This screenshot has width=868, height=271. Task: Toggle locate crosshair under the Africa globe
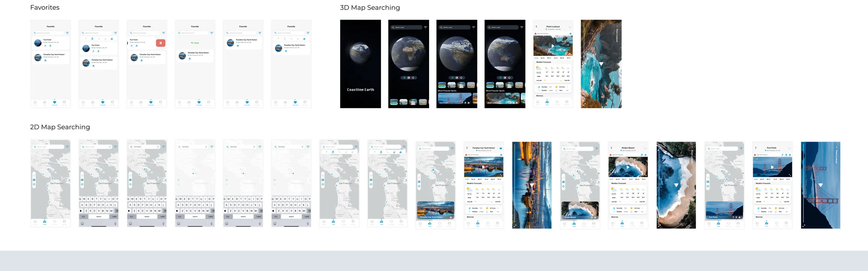[x=413, y=77]
